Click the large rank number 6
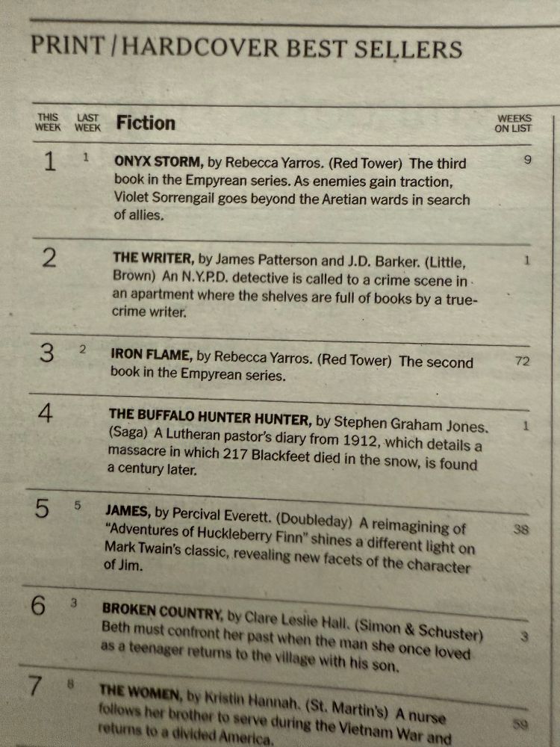Viewport: 560px width, 747px height. 38,607
